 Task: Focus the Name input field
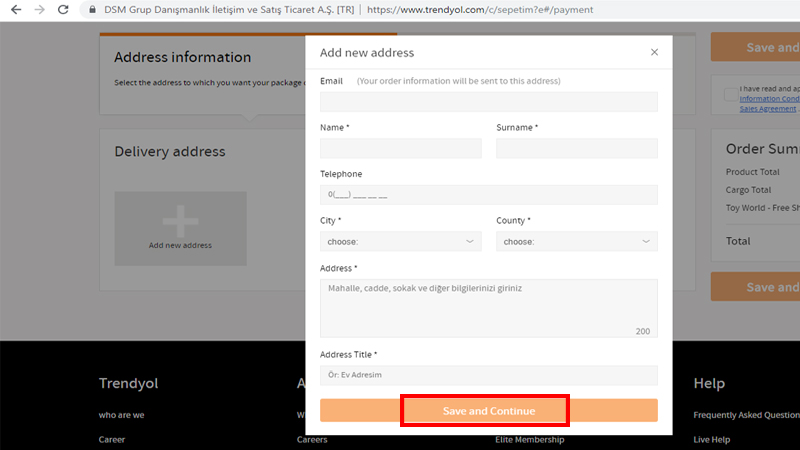(401, 148)
